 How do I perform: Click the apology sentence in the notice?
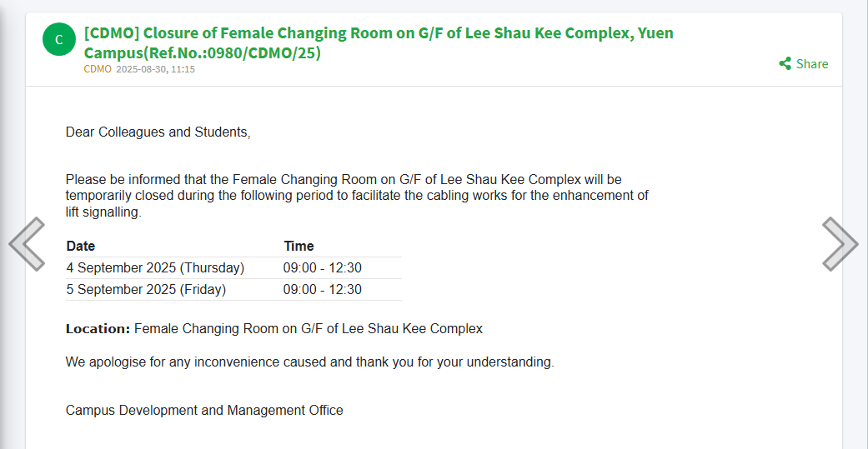point(310,362)
